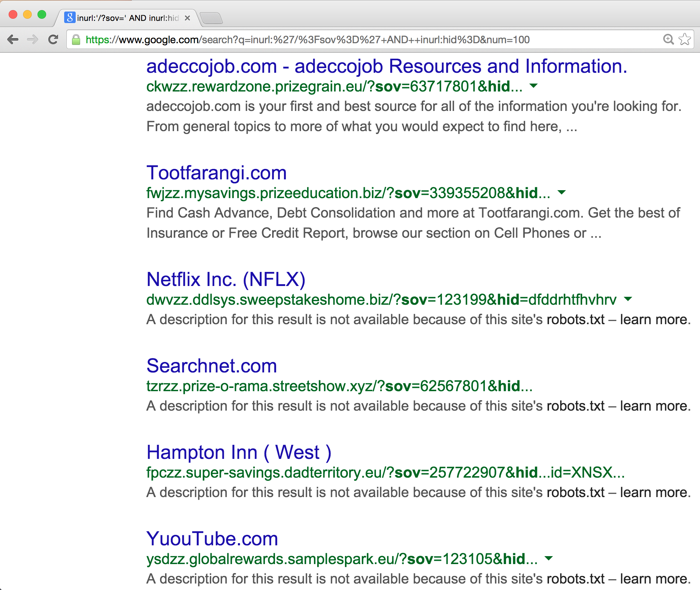Click the ckwzz.rewardzone.prizegrain.eu green URL

click(x=335, y=86)
